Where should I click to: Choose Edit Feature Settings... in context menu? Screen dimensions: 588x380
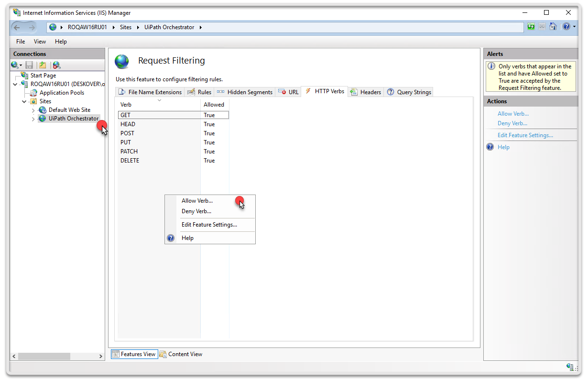pyautogui.click(x=209, y=225)
